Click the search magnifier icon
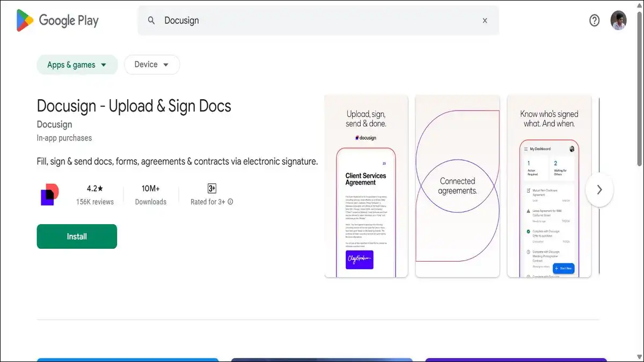 pos(151,20)
